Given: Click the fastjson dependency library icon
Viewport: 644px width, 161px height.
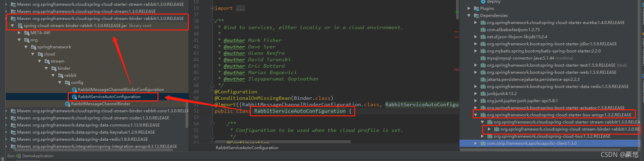Looking at the screenshot, I should [x=483, y=30].
